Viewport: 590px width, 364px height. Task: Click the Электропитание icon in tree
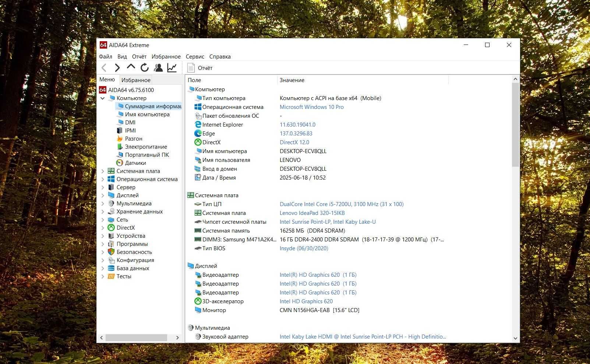tap(120, 146)
